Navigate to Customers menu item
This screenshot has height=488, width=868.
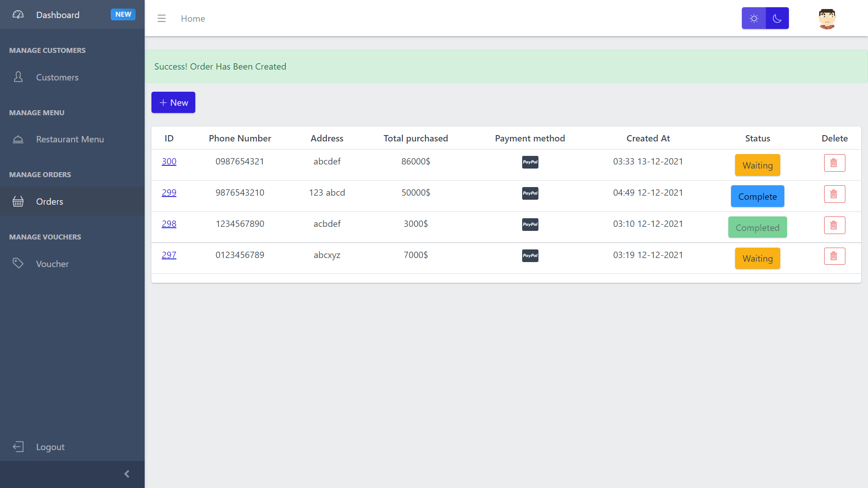[x=57, y=77]
